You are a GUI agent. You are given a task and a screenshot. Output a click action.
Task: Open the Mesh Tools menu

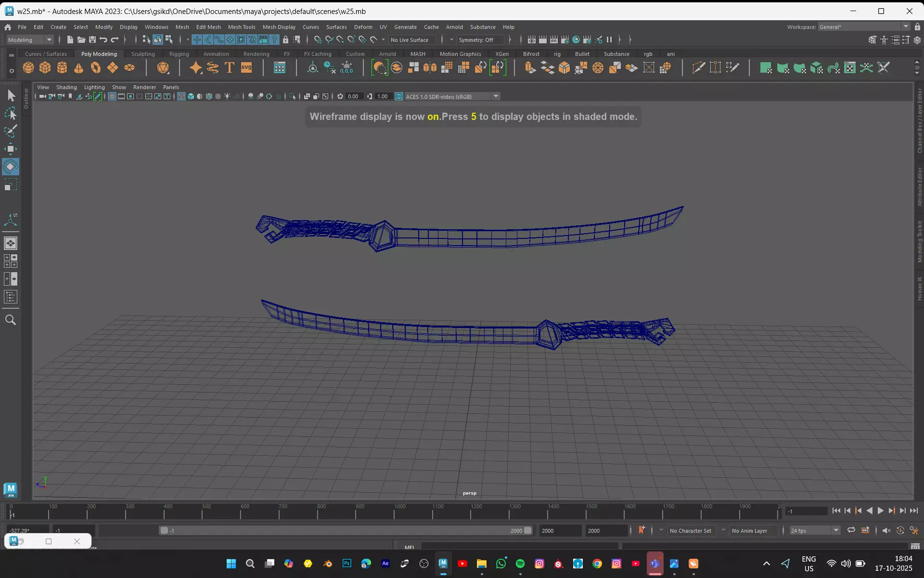242,27
